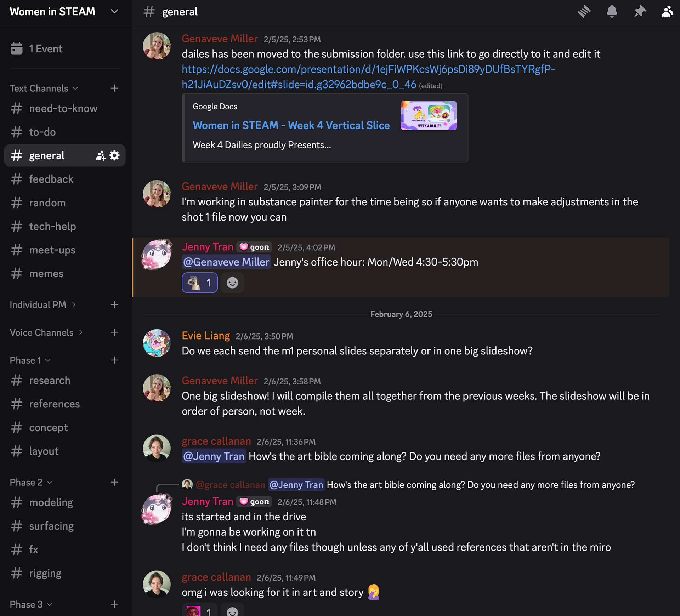Image resolution: width=680 pixels, height=616 pixels.
Task: Open the Google Docs presentation URL link
Action: tap(368, 69)
